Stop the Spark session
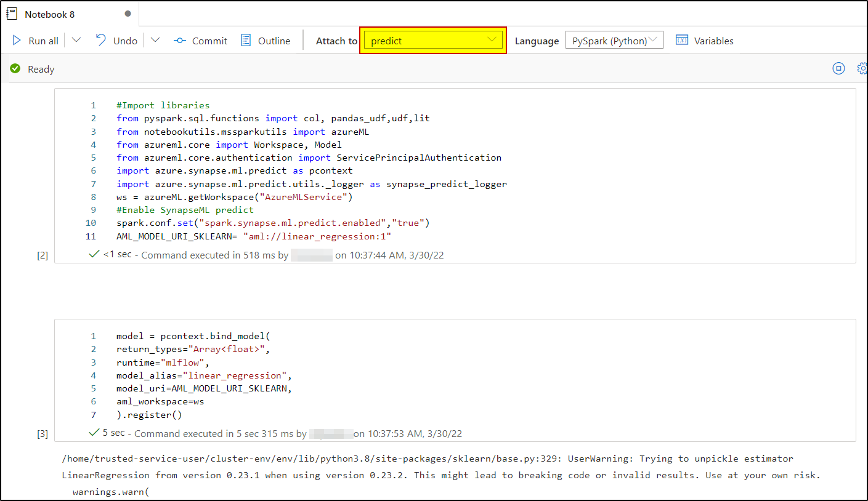868x501 pixels. click(x=838, y=69)
